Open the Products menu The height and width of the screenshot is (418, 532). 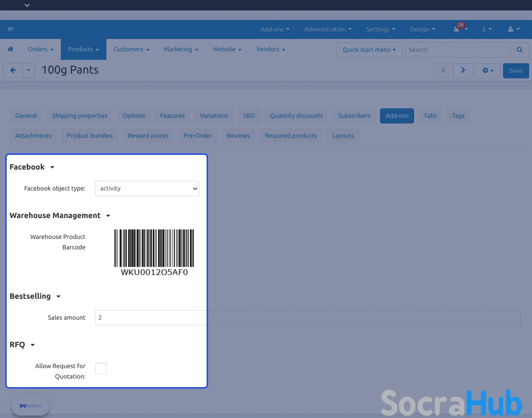click(x=84, y=49)
